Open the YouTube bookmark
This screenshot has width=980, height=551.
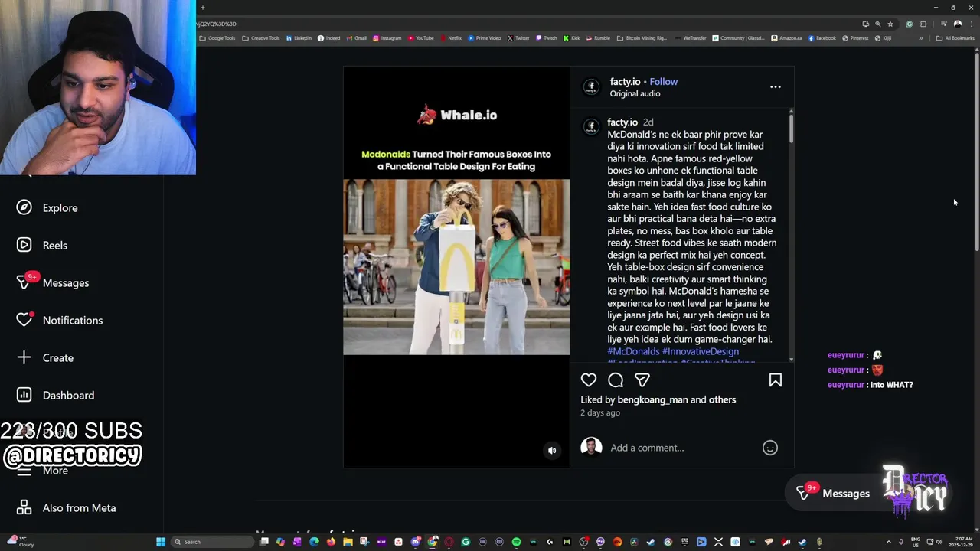pyautogui.click(x=421, y=38)
